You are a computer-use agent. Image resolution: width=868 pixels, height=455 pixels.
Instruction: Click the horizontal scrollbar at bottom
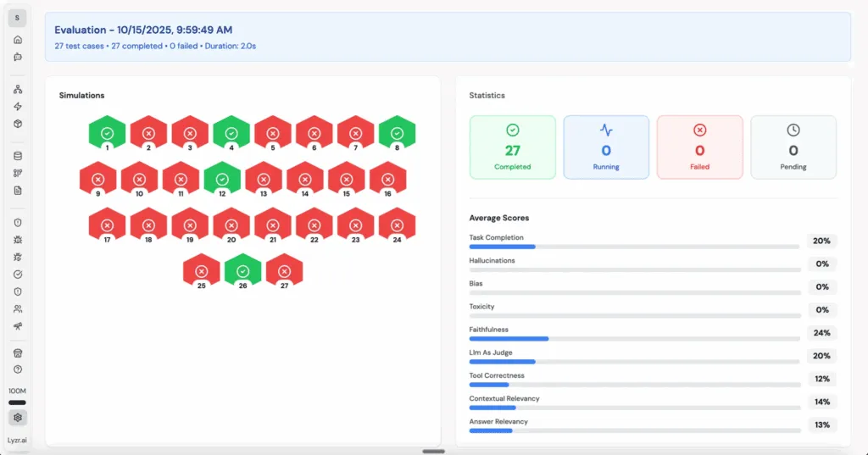[x=433, y=451]
